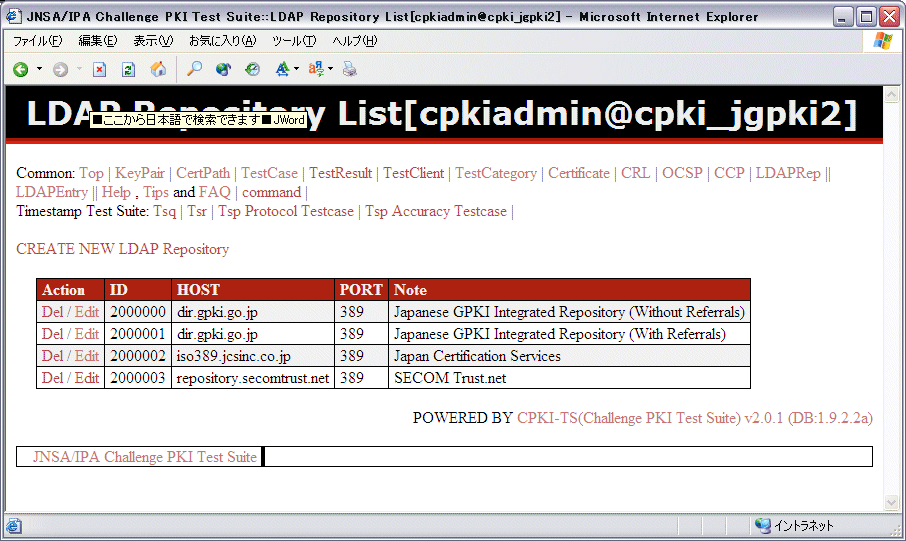Image resolution: width=906 pixels, height=541 pixels.
Task: Open the LDAPRep link
Action: (x=788, y=173)
